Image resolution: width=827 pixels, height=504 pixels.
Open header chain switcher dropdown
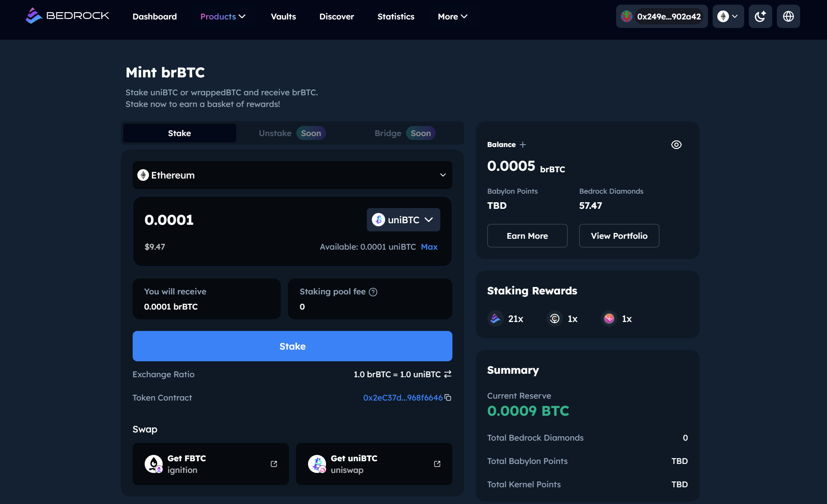click(x=728, y=16)
